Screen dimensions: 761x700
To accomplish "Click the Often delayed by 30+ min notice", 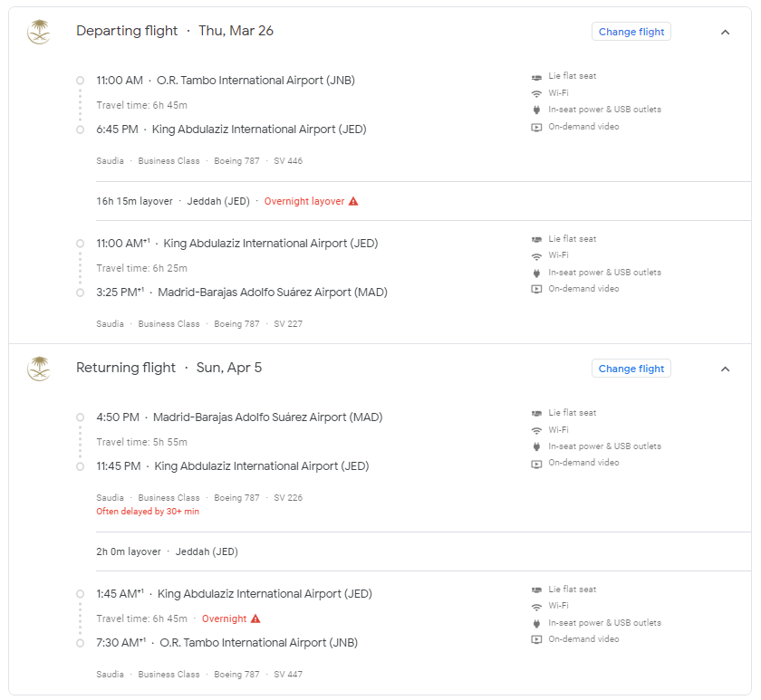I will 148,512.
